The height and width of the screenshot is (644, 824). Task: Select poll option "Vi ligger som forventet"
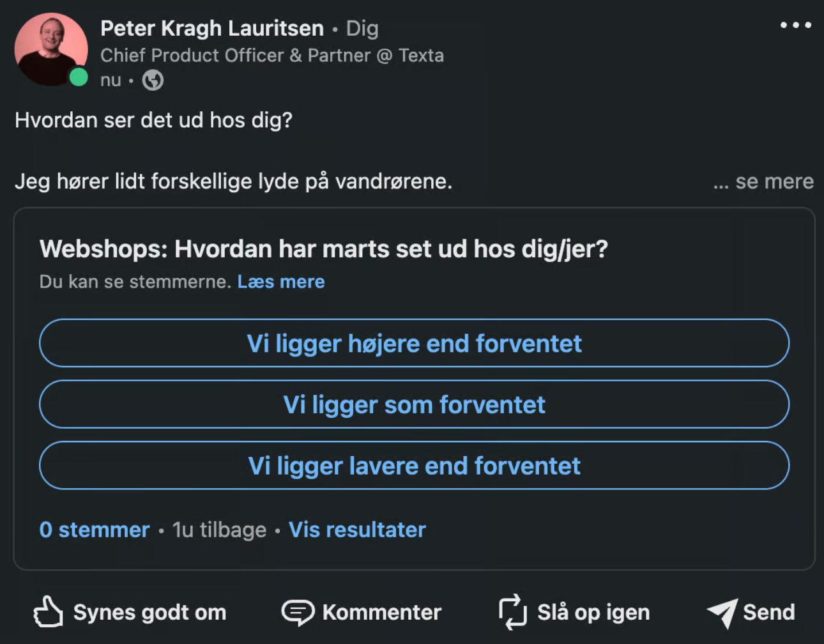click(414, 404)
